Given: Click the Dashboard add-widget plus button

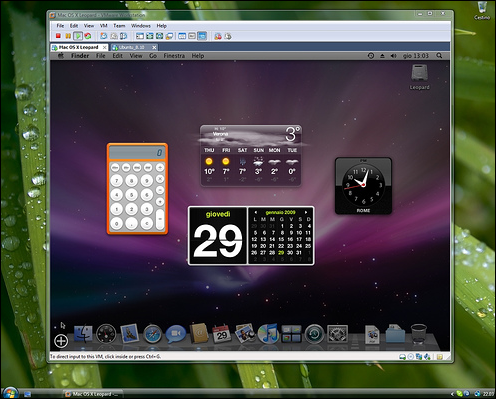Looking at the screenshot, I should coord(61,341).
